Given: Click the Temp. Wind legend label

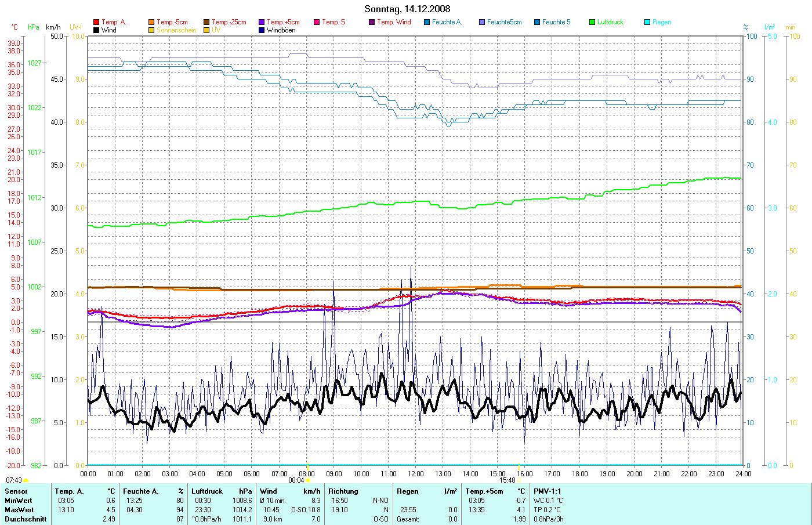Looking at the screenshot, I should tap(394, 22).
